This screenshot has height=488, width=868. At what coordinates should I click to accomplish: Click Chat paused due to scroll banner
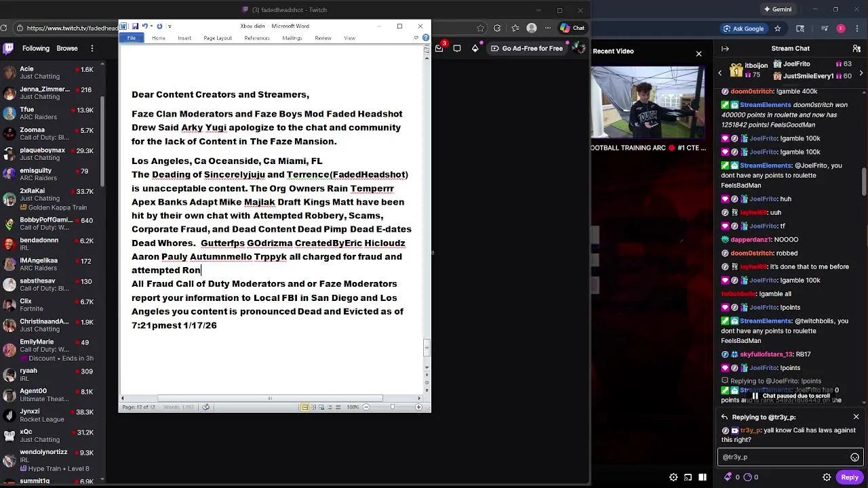[x=791, y=396]
